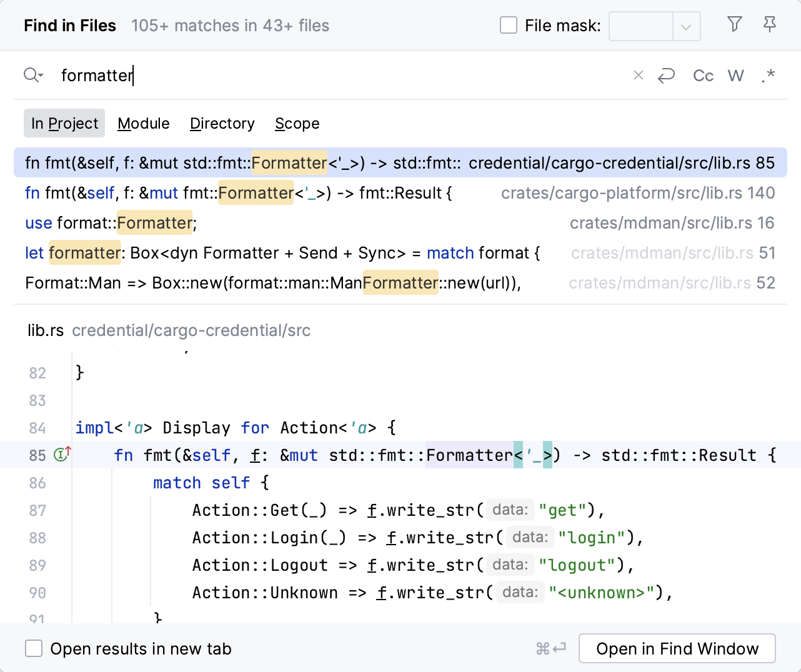The width and height of the screenshot is (801, 672).
Task: Pin the Find in Files popup
Action: point(770,25)
